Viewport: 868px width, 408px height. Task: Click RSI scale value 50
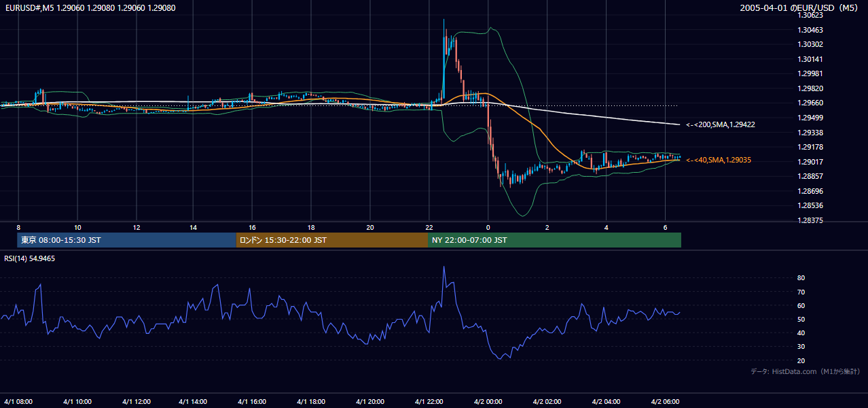[x=801, y=319]
